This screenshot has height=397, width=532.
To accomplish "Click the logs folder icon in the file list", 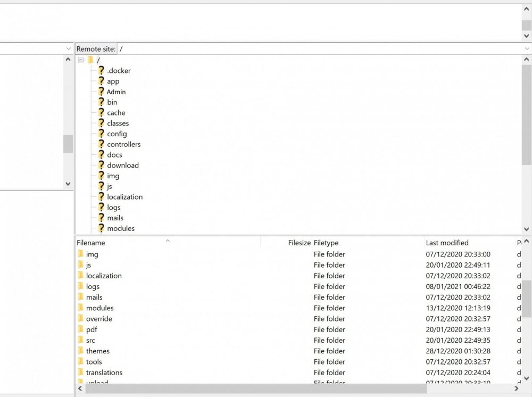I will tap(80, 286).
